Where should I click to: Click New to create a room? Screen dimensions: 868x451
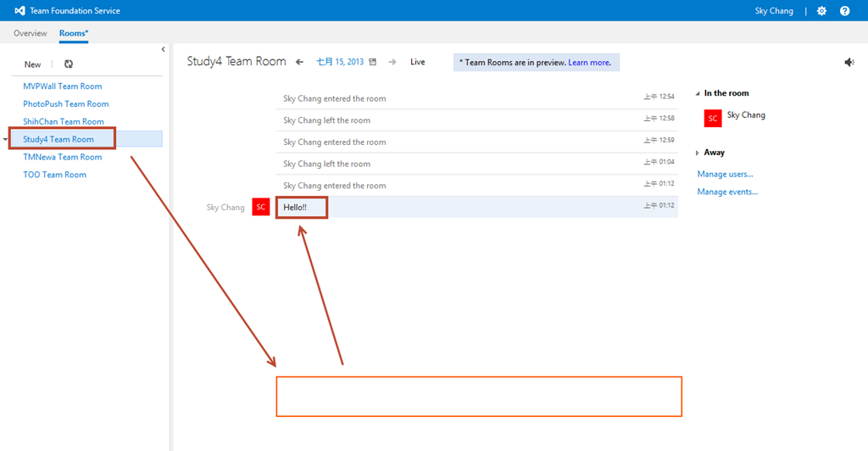coord(33,64)
